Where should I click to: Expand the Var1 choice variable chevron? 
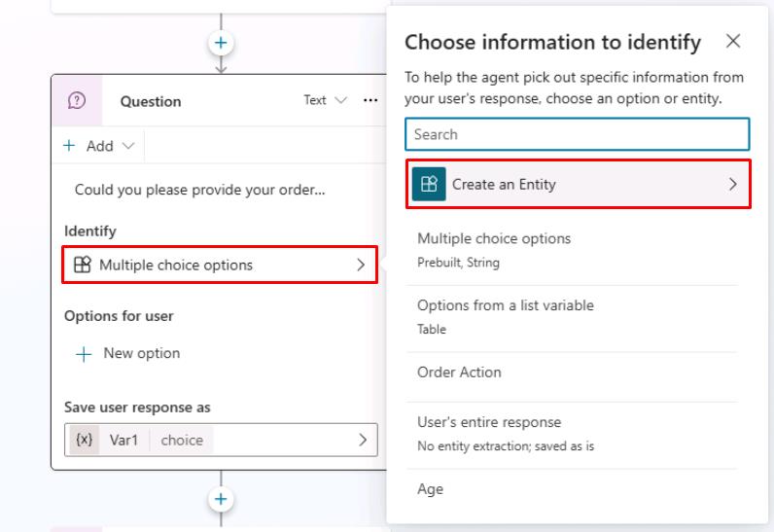point(363,440)
